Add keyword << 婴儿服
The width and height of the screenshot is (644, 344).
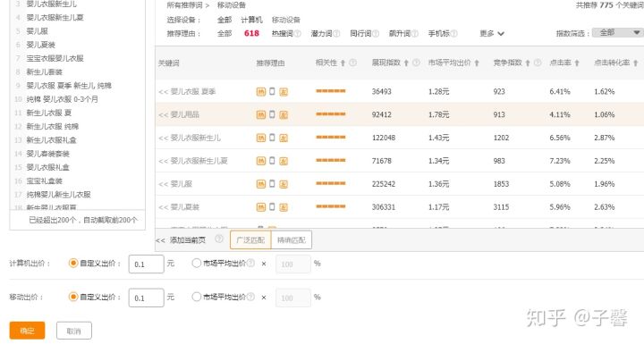coord(175,184)
